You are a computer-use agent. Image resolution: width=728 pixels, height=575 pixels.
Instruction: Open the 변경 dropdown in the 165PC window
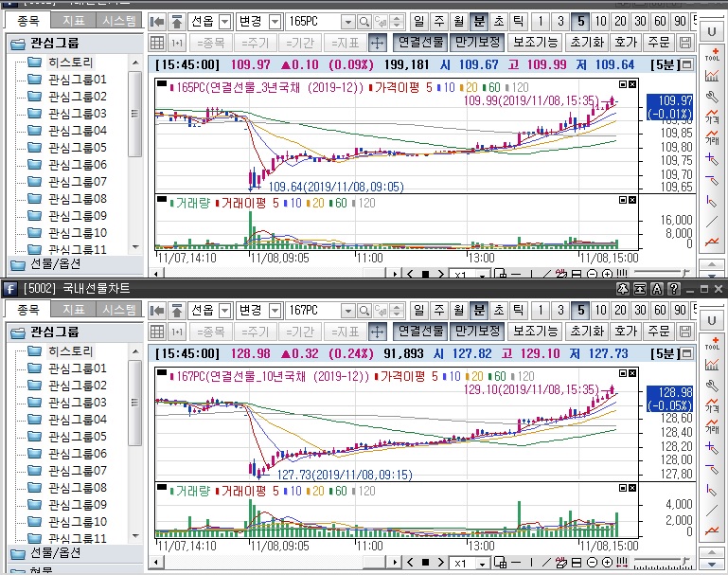pos(275,22)
